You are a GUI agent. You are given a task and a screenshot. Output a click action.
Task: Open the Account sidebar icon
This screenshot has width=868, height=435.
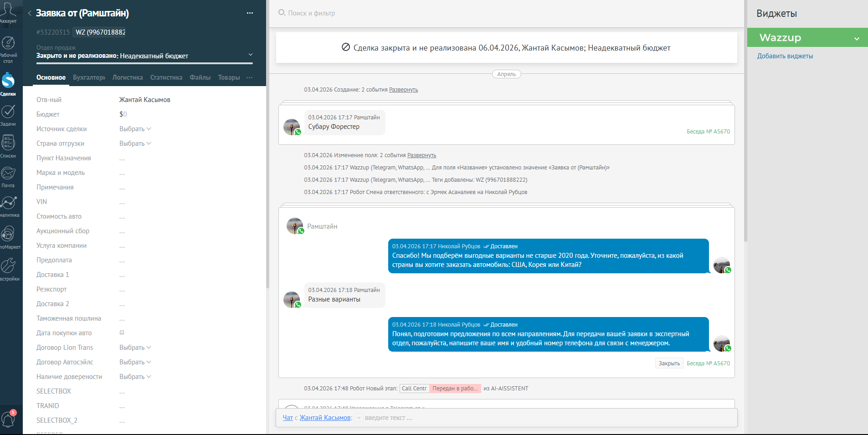point(8,13)
